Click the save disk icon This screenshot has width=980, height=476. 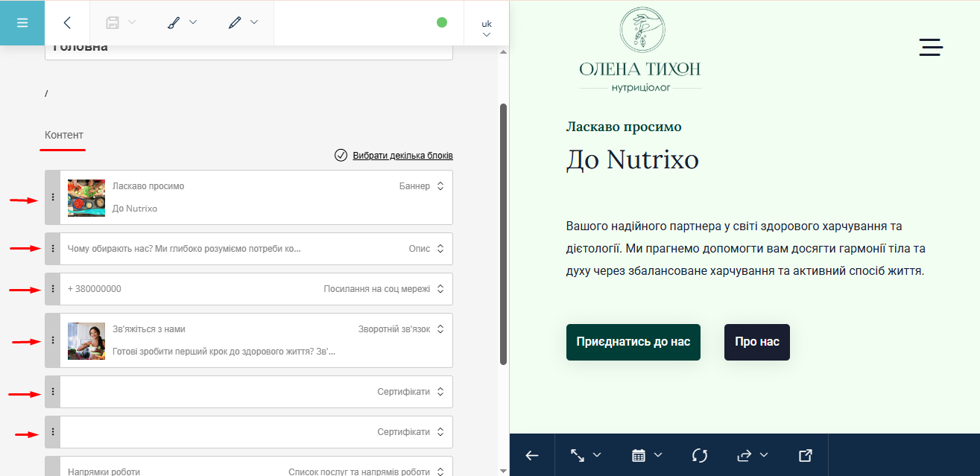(x=113, y=22)
